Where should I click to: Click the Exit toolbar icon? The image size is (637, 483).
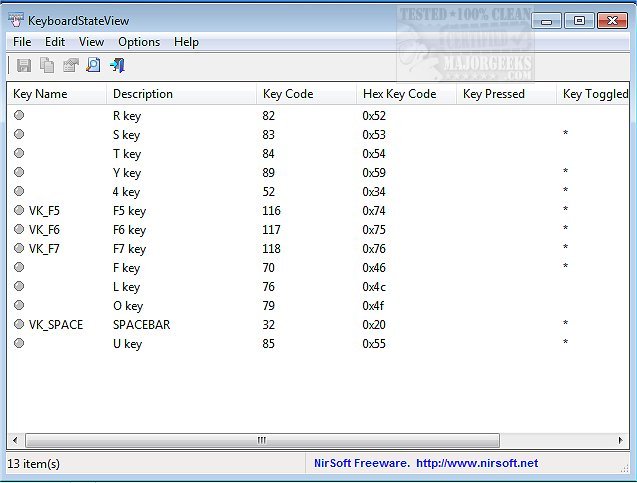[117, 65]
